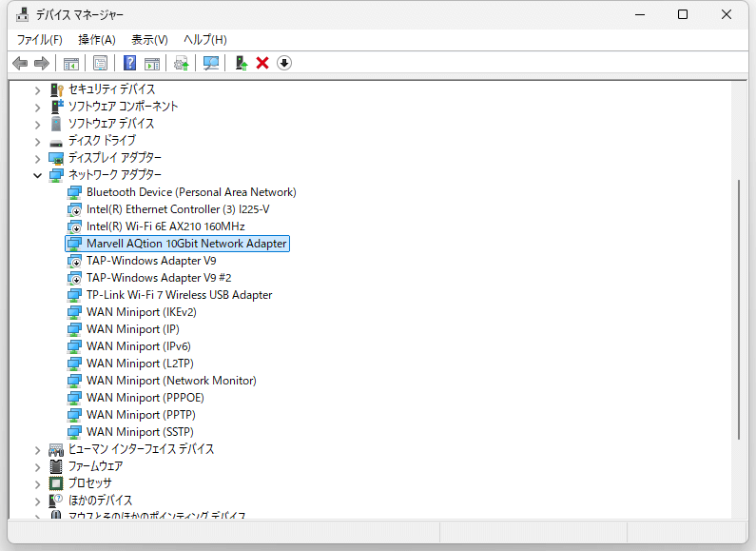Click the update driver toolbar icon
756x551 pixels.
(x=241, y=63)
